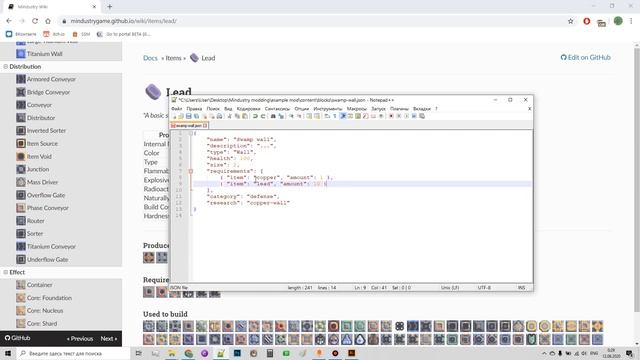Collapse the Effect section in wiki sidebar

(6, 272)
